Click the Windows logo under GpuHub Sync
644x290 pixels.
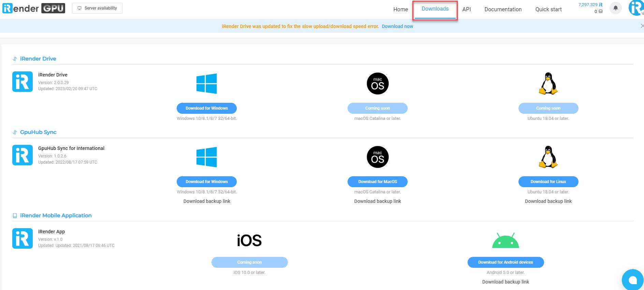click(x=207, y=157)
